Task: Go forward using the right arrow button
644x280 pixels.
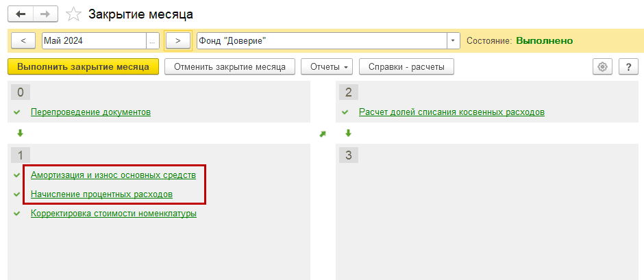Action: [x=45, y=14]
